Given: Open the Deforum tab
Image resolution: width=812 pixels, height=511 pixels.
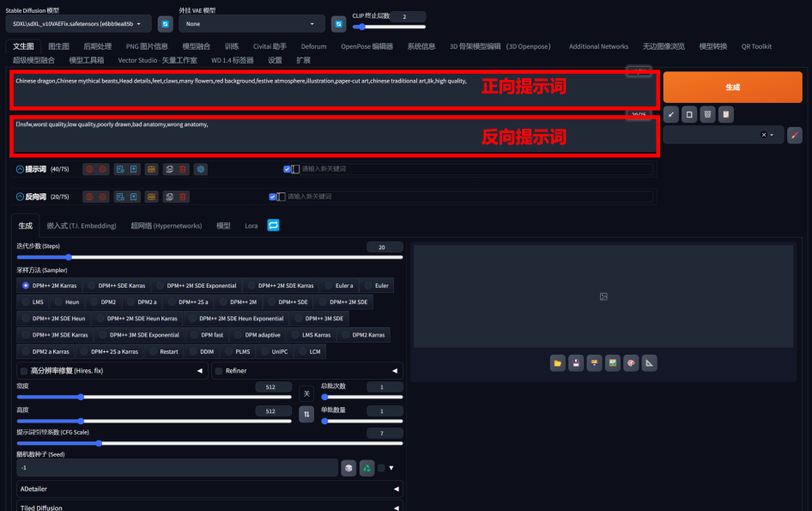Looking at the screenshot, I should (314, 46).
